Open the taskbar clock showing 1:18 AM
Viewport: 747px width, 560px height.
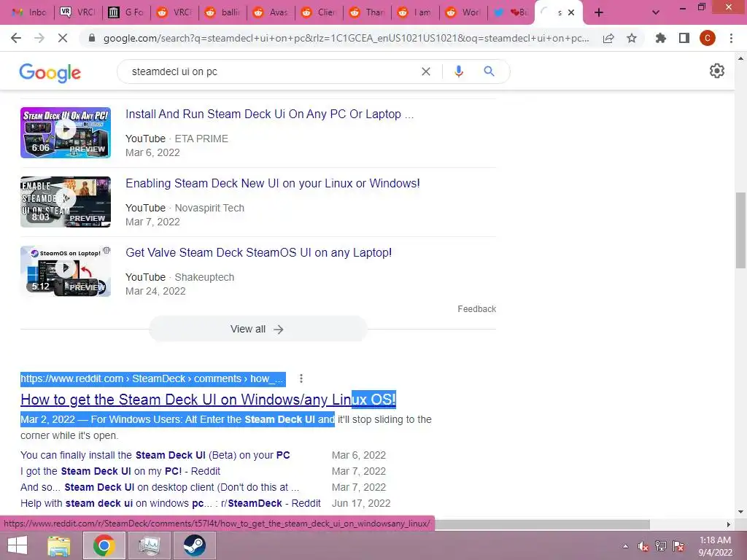[715, 546]
